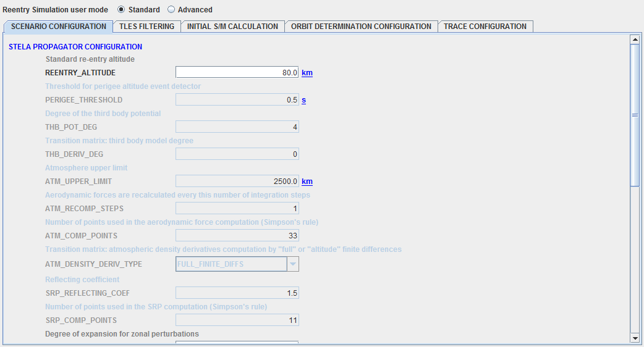Click the SRP_REFLECTING_COEF value field
Viewport: 644px width, 347px height.
pos(237,293)
